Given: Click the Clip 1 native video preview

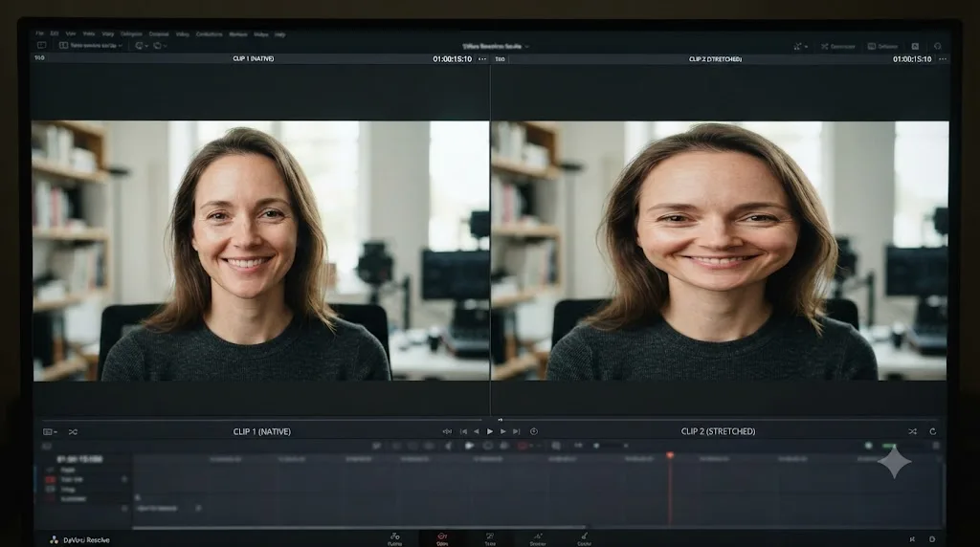Looking at the screenshot, I should coord(260,251).
